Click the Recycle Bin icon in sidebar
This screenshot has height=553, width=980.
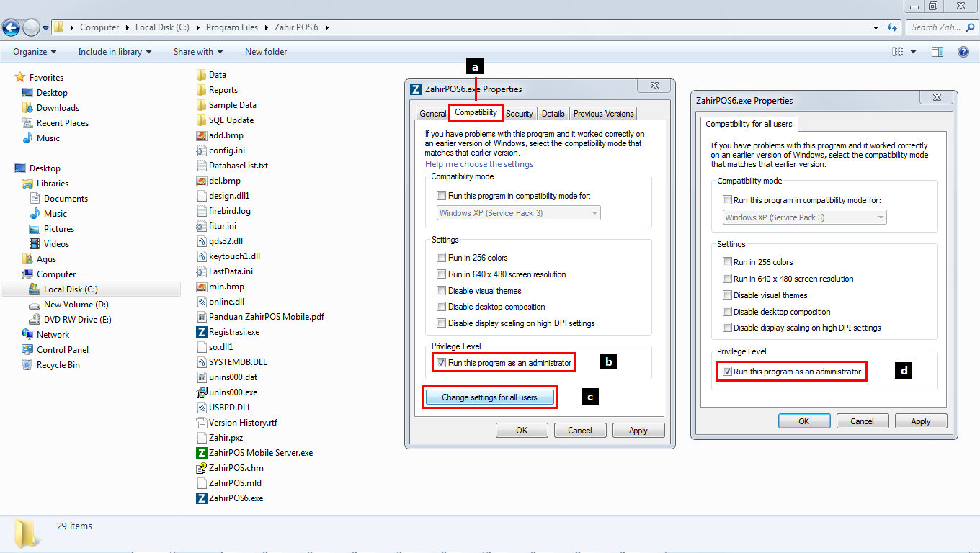point(27,364)
